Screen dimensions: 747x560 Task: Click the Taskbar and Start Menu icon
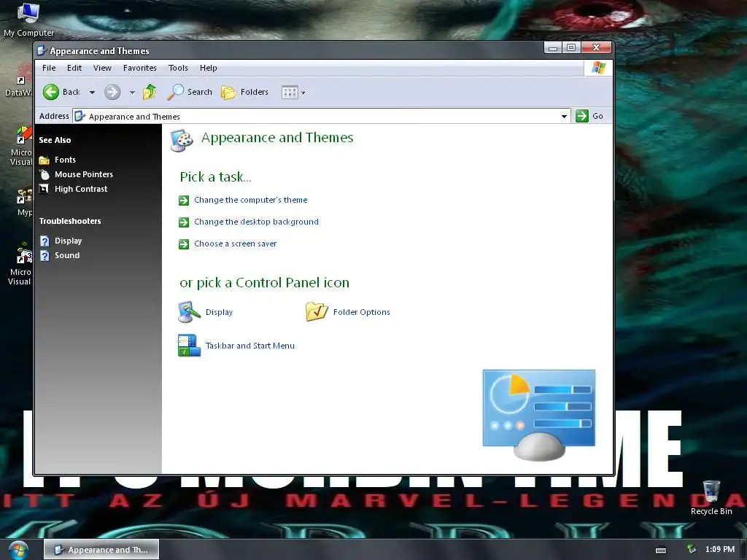(189, 345)
